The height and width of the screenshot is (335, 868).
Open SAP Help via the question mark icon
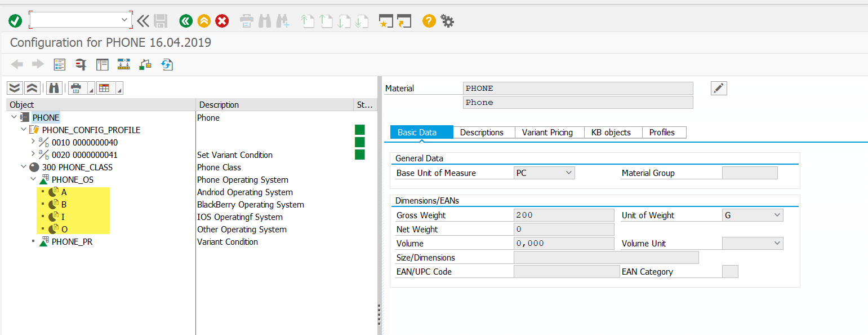[429, 20]
